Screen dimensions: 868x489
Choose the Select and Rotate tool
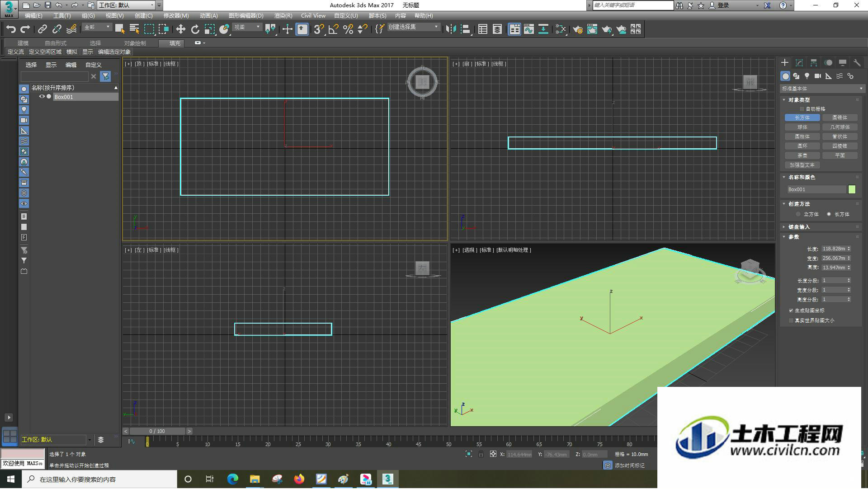coord(195,29)
